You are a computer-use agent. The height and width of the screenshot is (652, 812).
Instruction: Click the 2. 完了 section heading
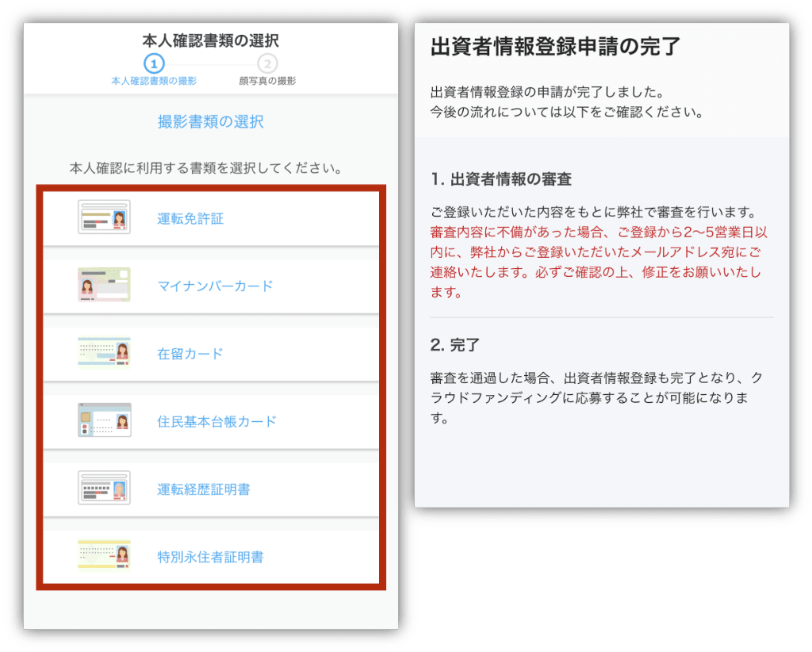(x=455, y=346)
